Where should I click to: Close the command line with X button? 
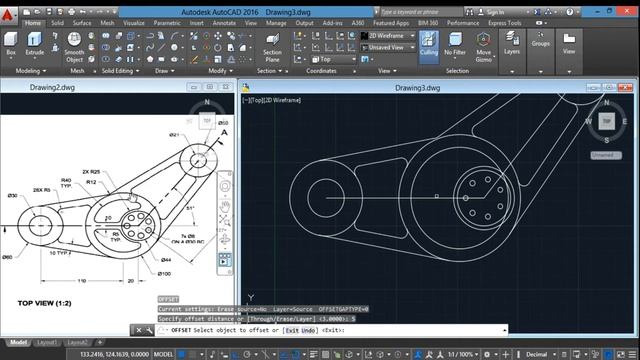coord(139,330)
